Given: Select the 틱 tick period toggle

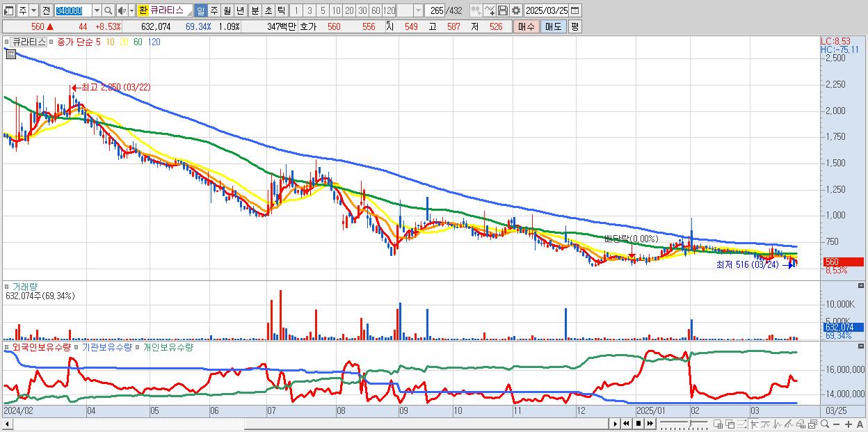Looking at the screenshot, I should click(281, 10).
